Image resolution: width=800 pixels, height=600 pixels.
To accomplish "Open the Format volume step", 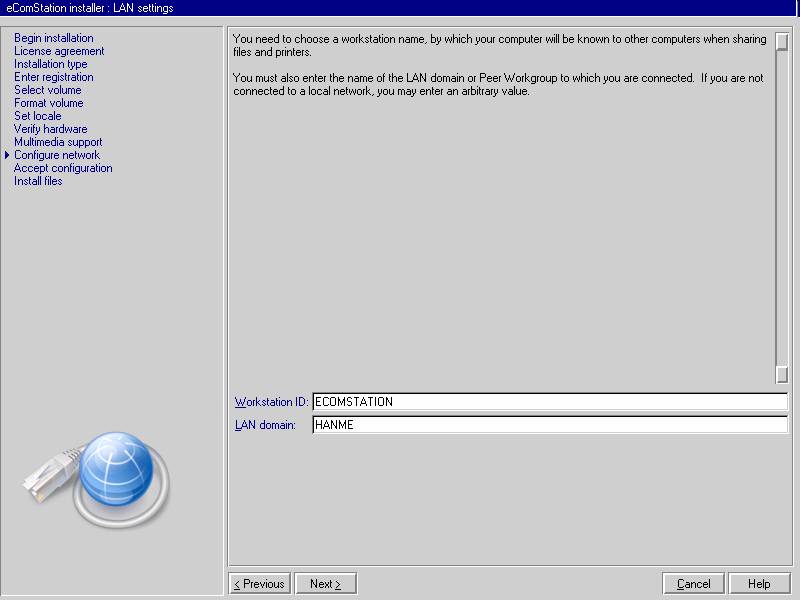I will (x=49, y=103).
